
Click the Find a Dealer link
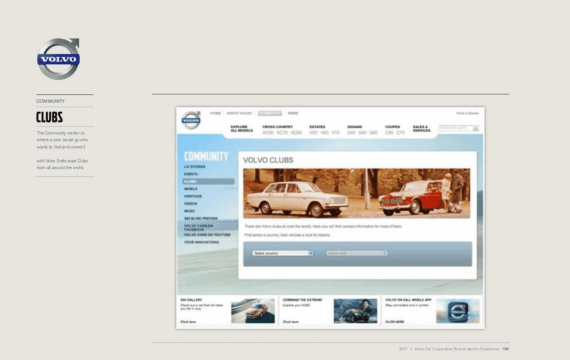coord(467,113)
